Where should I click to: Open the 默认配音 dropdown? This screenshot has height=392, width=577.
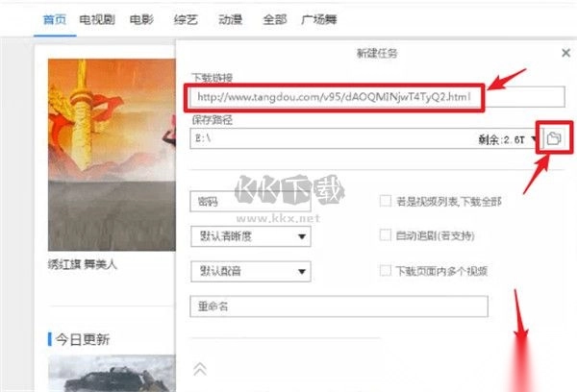click(x=251, y=271)
